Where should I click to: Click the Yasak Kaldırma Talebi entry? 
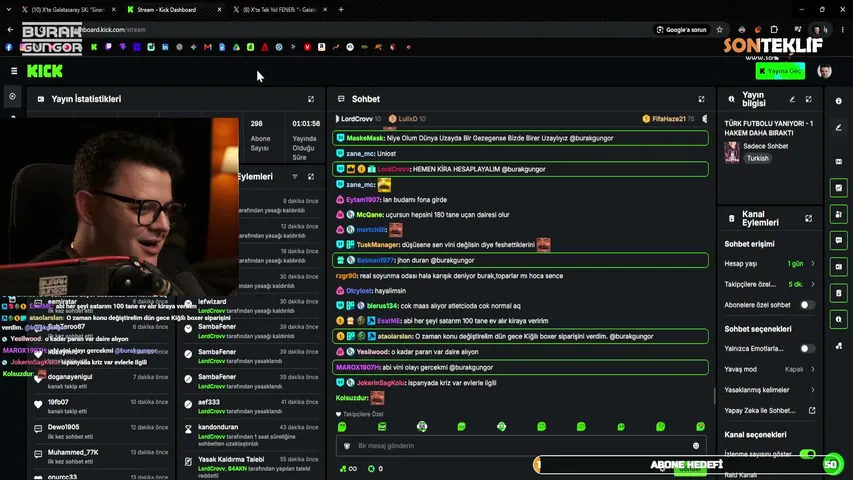[x=252, y=467]
